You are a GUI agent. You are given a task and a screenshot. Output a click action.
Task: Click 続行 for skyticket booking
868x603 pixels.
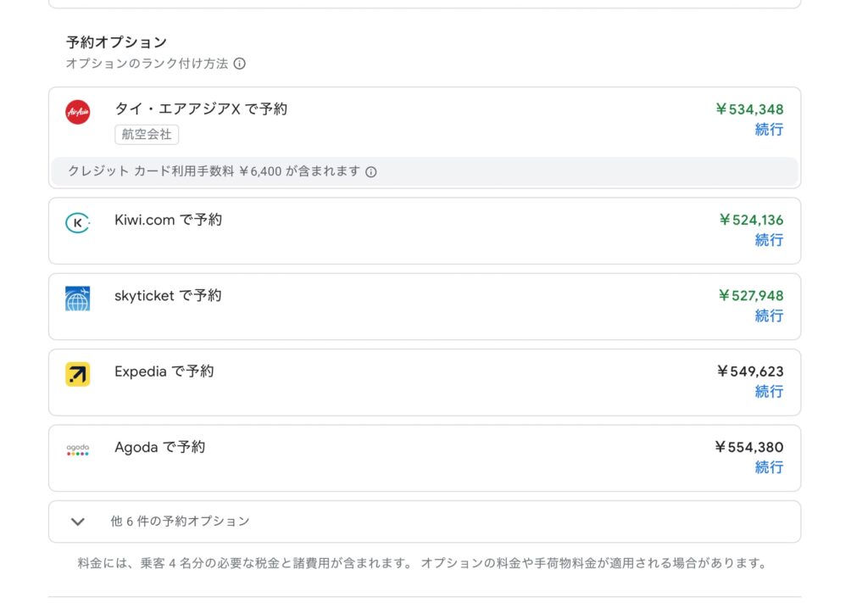pyautogui.click(x=769, y=315)
